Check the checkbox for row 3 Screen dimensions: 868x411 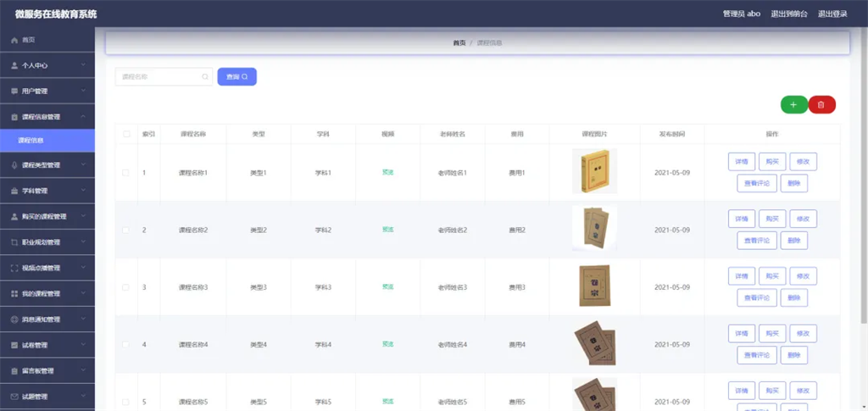tap(126, 287)
